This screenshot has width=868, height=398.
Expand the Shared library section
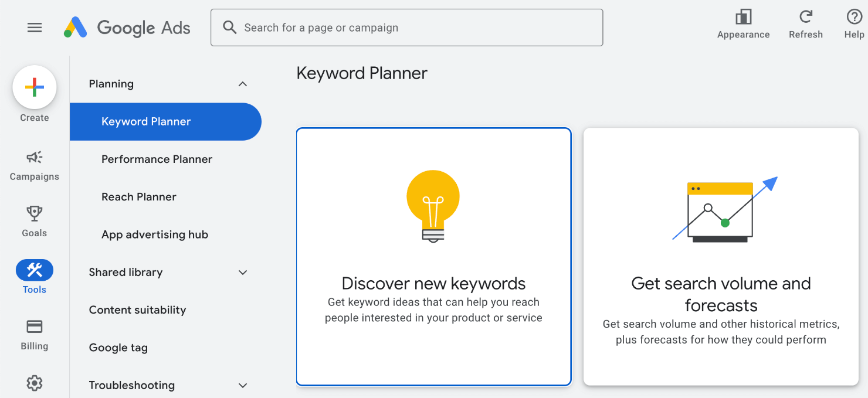click(242, 272)
